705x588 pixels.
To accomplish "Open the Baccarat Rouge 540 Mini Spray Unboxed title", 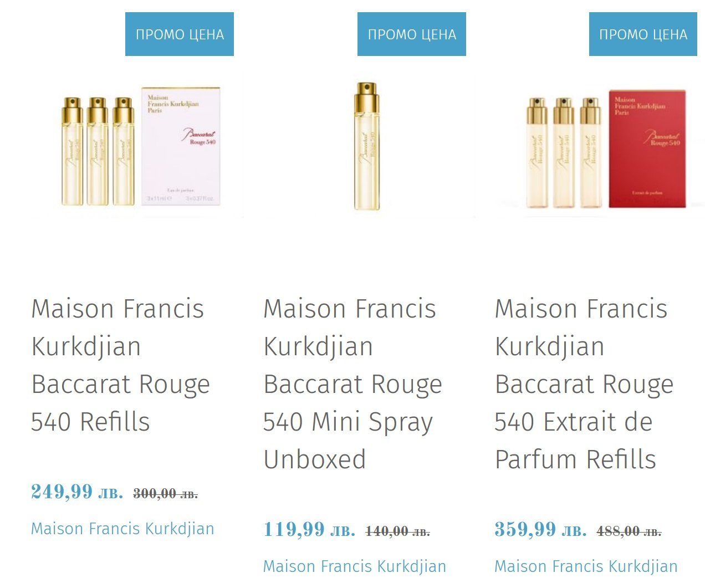I will [352, 384].
